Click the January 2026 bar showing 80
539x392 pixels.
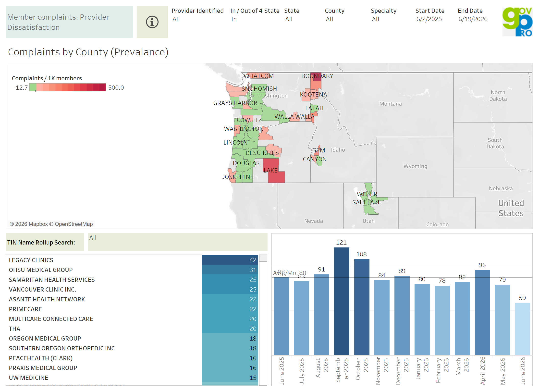422,319
